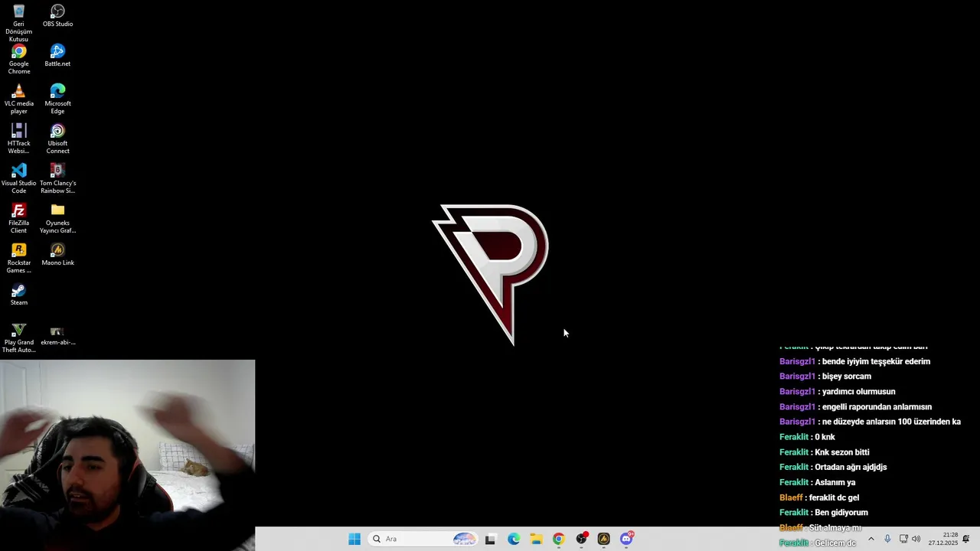Open Microsoft Edge from the taskbar
This screenshot has width=980, height=551.
(x=514, y=539)
